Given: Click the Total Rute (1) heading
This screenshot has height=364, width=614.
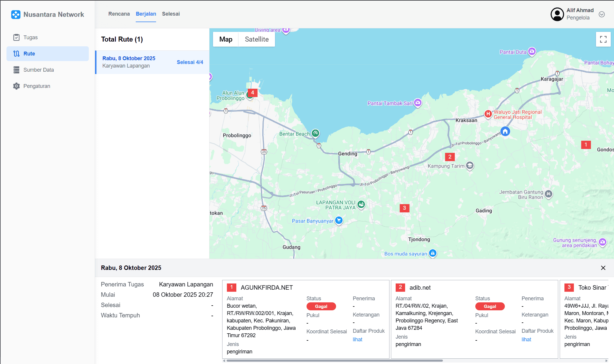Looking at the screenshot, I should pyautogui.click(x=122, y=39).
